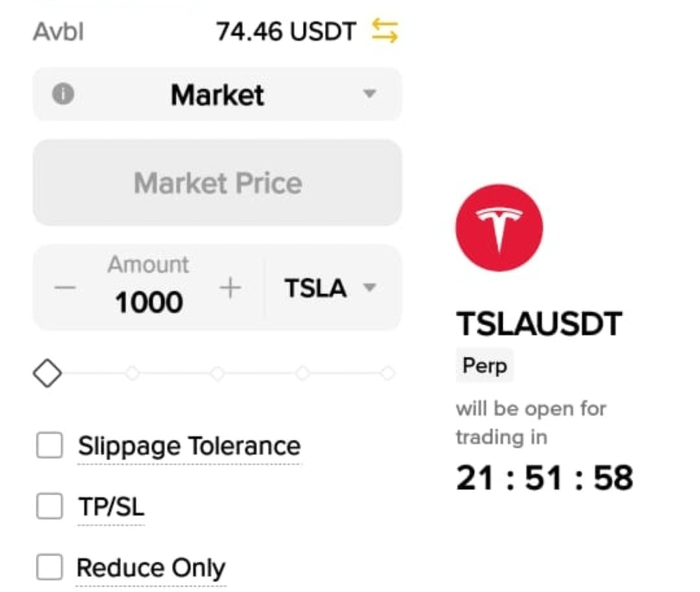Click the diamond slider handle at start
Screen dimensions: 700x592
pos(47,373)
